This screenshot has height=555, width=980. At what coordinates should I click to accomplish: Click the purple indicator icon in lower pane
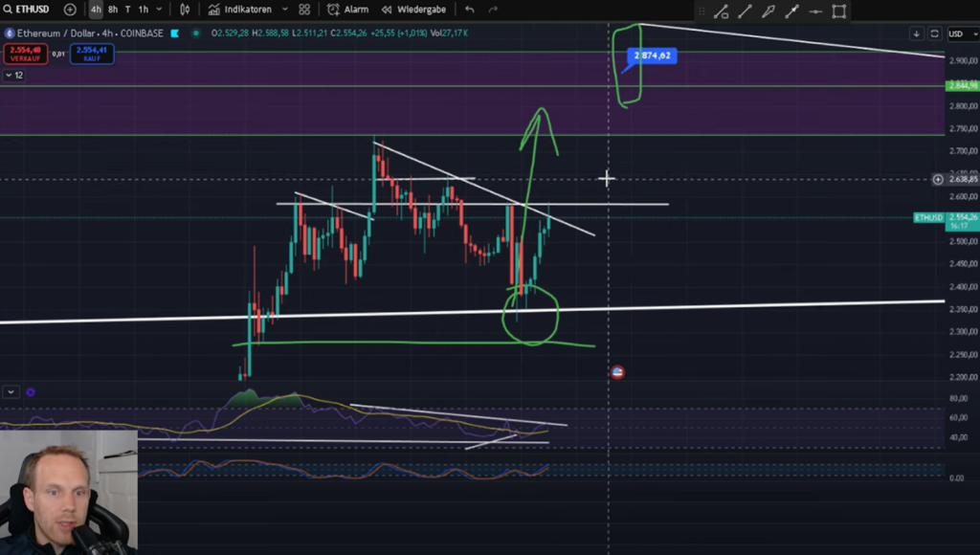click(30, 392)
